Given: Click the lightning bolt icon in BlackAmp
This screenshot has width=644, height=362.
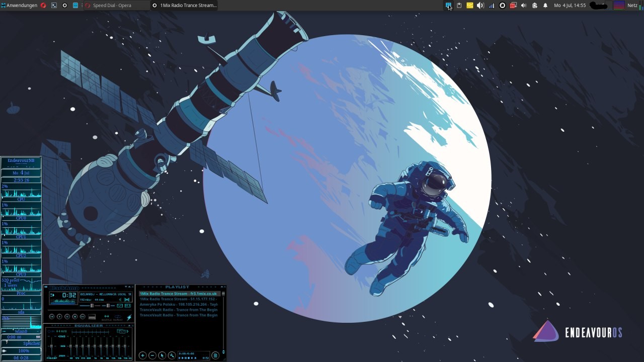Looking at the screenshot, I should (129, 317).
